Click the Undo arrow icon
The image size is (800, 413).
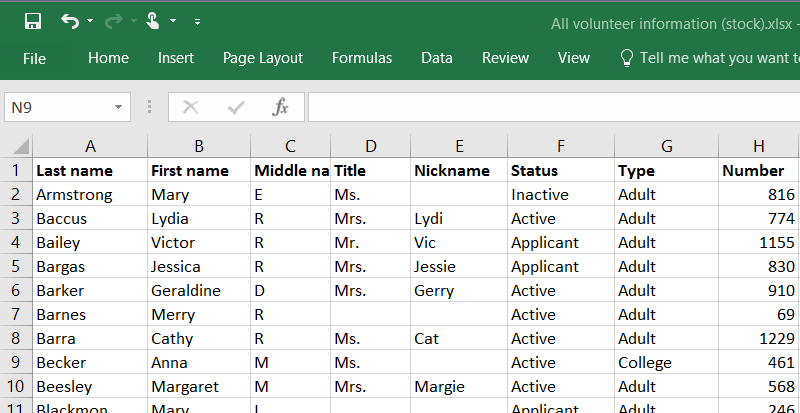[x=69, y=21]
